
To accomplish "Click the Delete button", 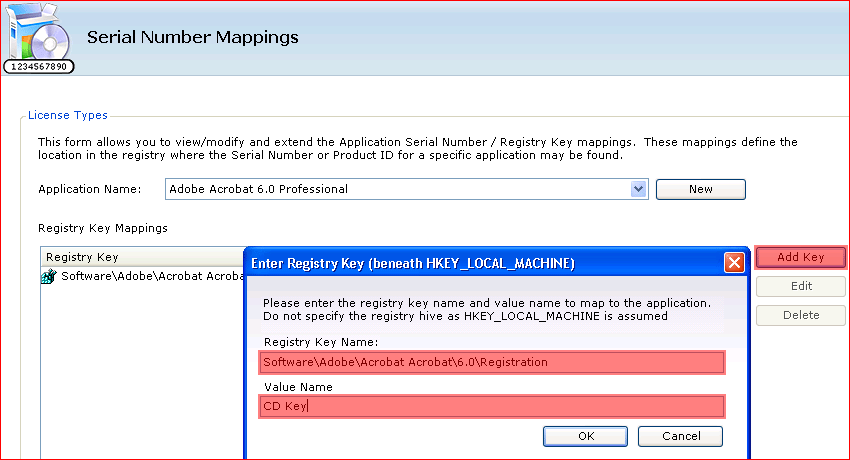I will click(801, 315).
